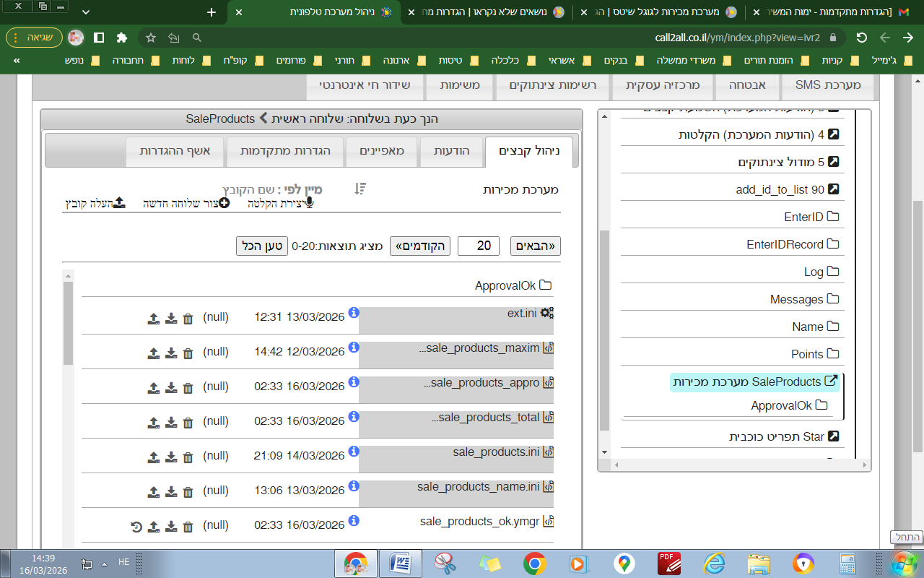Upload replacement for sale_products_name.ini
Image resolution: width=924 pixels, height=578 pixels.
pyautogui.click(x=154, y=492)
